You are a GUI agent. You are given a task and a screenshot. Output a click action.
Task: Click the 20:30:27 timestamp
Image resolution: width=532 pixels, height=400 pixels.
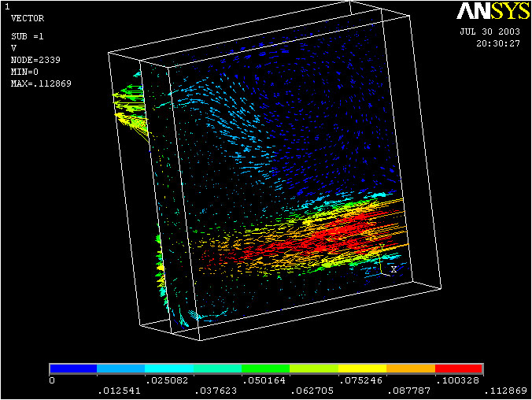coord(497,43)
